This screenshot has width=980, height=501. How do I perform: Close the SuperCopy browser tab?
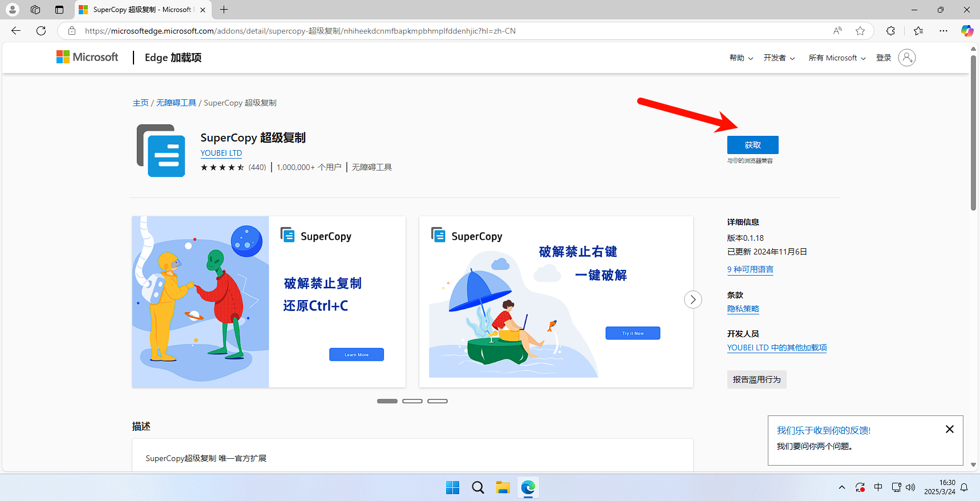[x=203, y=10]
